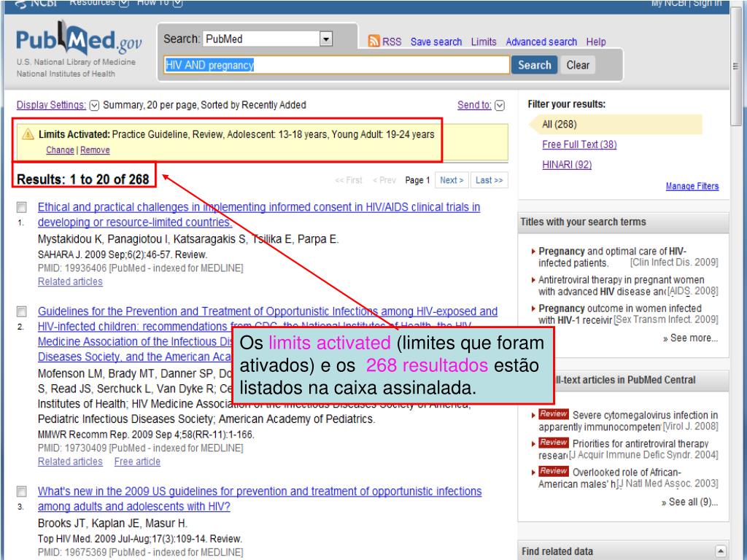Open the Free article link

[x=137, y=462]
